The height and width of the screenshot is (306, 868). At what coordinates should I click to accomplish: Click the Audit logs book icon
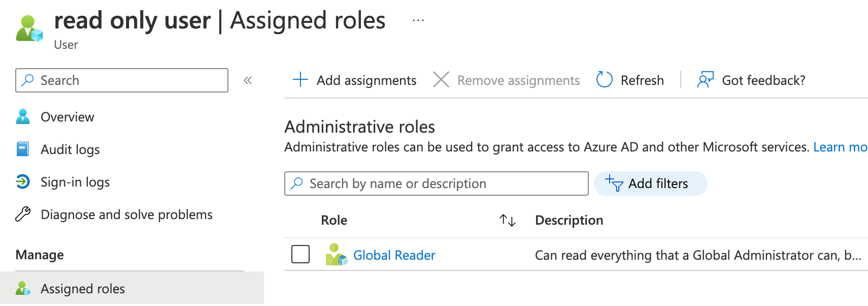(x=23, y=149)
